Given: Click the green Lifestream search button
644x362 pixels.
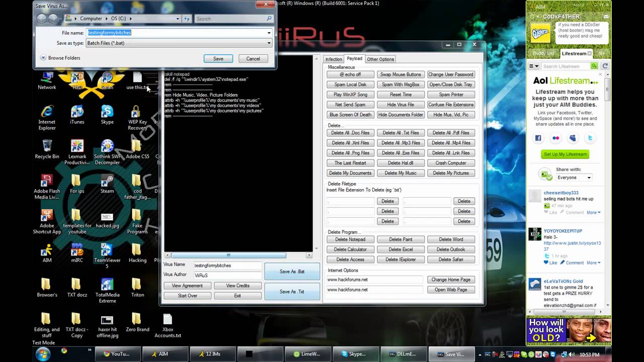Looking at the screenshot, I should coord(594,66).
